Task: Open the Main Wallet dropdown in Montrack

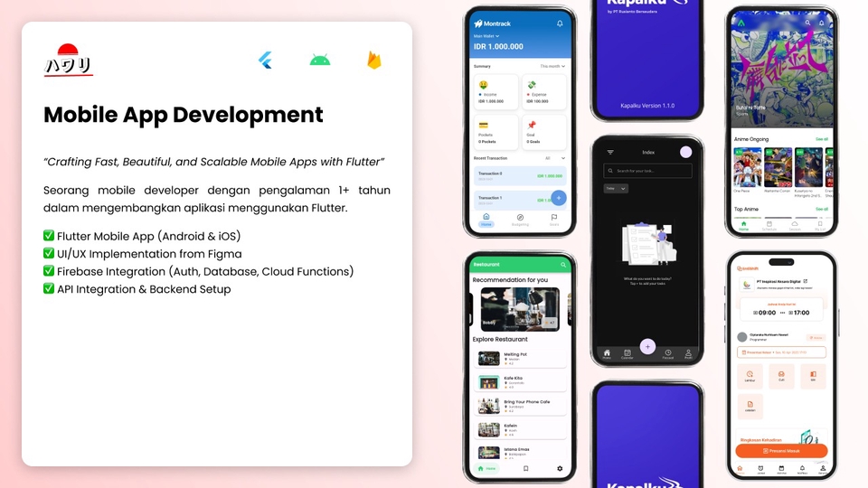Action: 486,36
